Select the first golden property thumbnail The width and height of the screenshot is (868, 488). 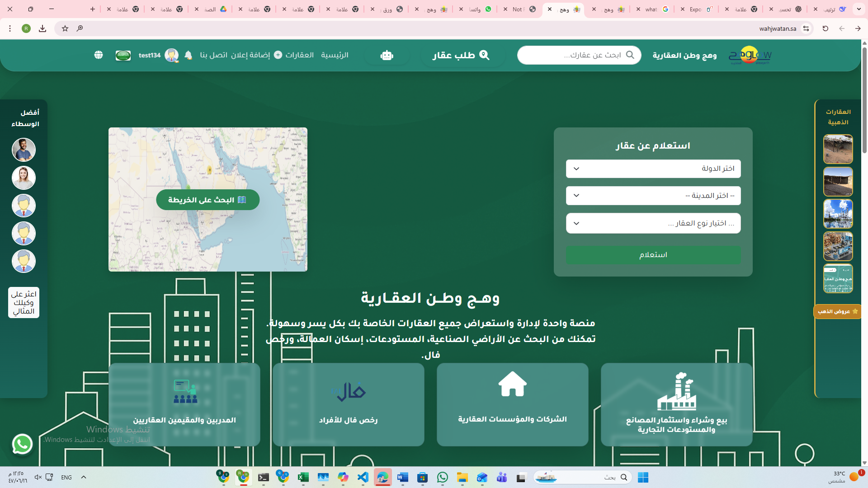point(838,149)
